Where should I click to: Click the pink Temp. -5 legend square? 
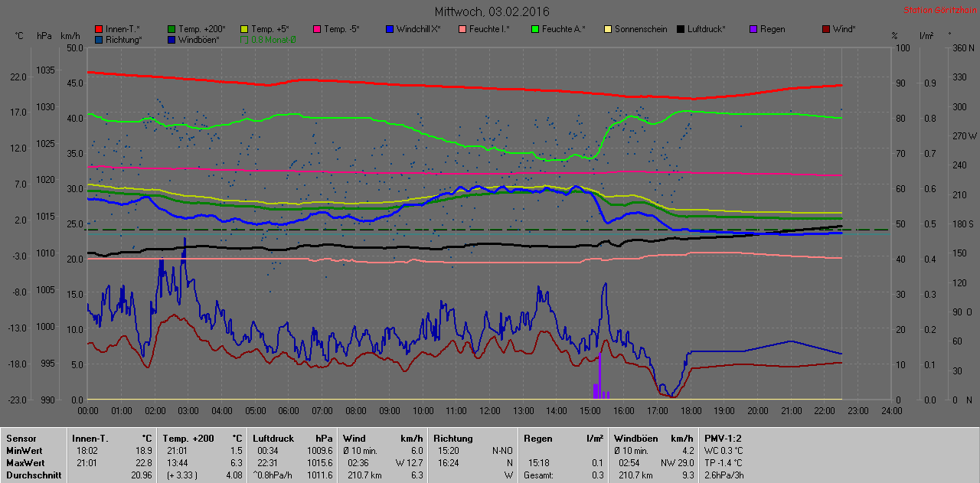pos(317,29)
